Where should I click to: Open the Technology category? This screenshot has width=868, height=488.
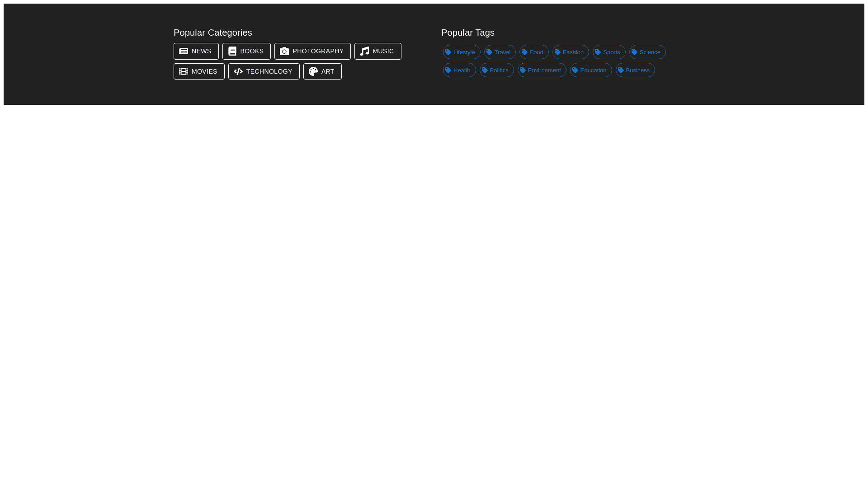(264, 72)
